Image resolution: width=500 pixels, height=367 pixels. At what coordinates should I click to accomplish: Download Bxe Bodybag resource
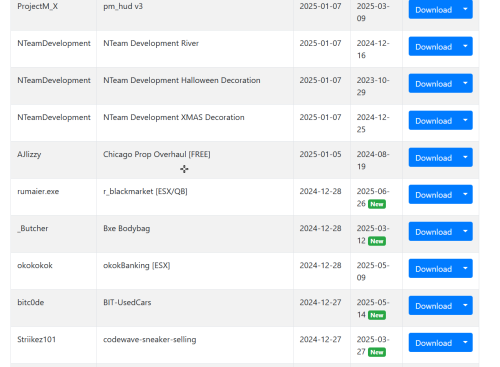433,231
